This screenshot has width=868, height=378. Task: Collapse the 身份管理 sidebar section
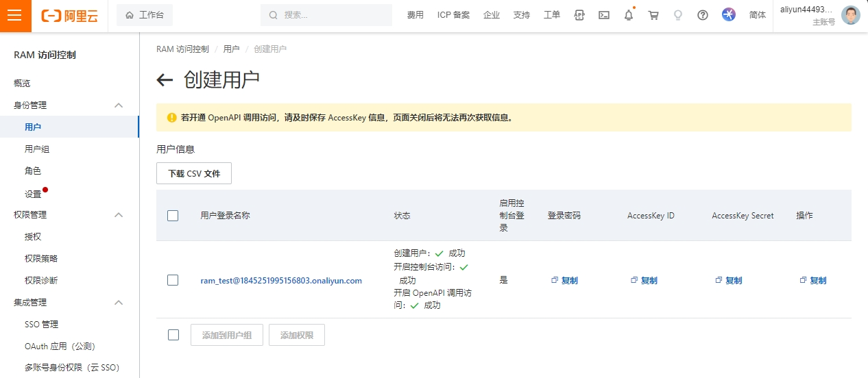click(x=119, y=105)
